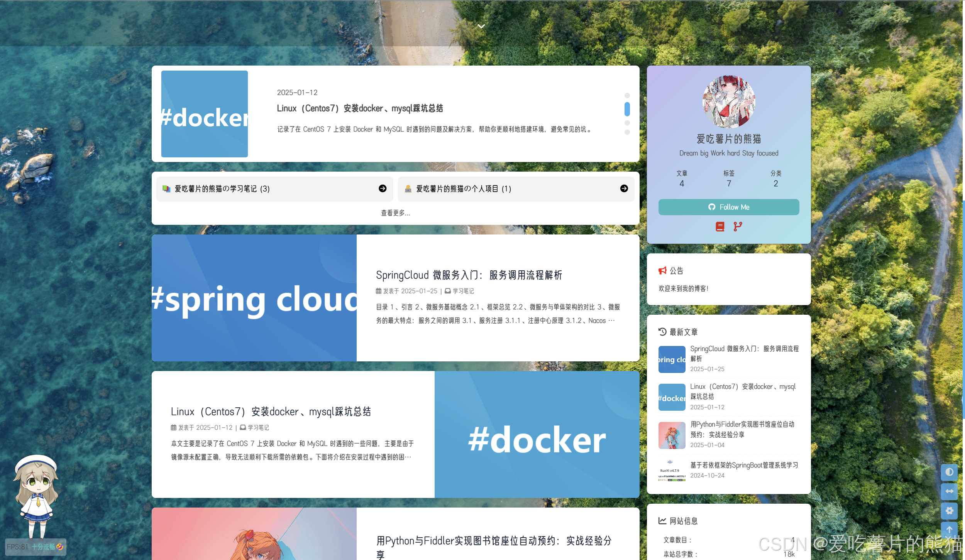This screenshot has height=560, width=965.
Task: Toggle dark mode with the half-circle icon
Action: pos(949,472)
